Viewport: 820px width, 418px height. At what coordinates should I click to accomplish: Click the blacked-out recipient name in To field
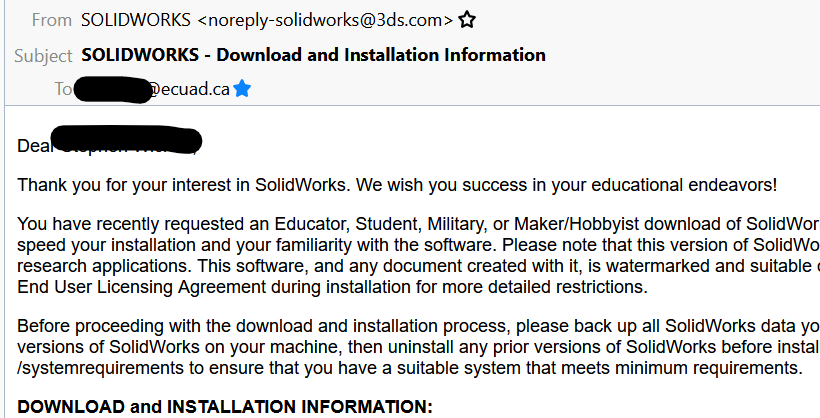point(112,89)
